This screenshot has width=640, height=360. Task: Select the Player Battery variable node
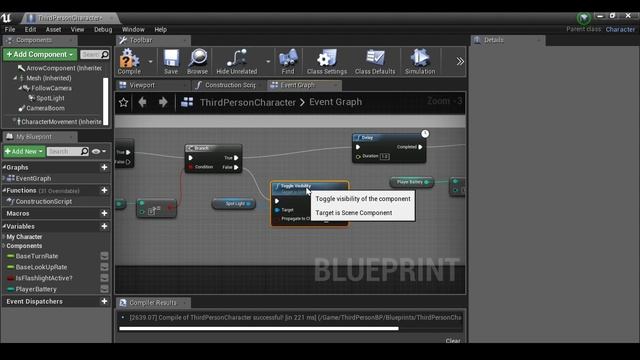[411, 182]
